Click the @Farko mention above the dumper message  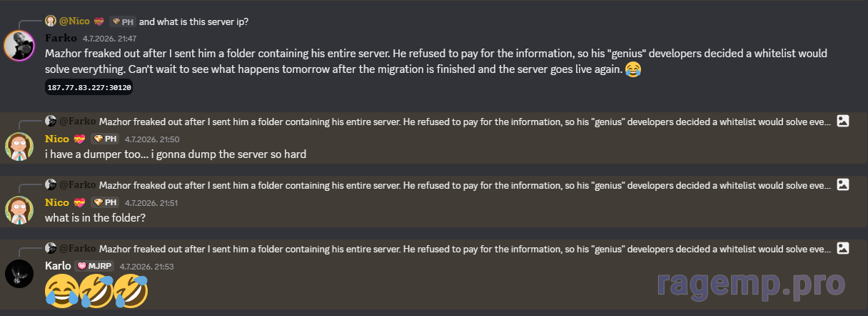[x=77, y=122]
